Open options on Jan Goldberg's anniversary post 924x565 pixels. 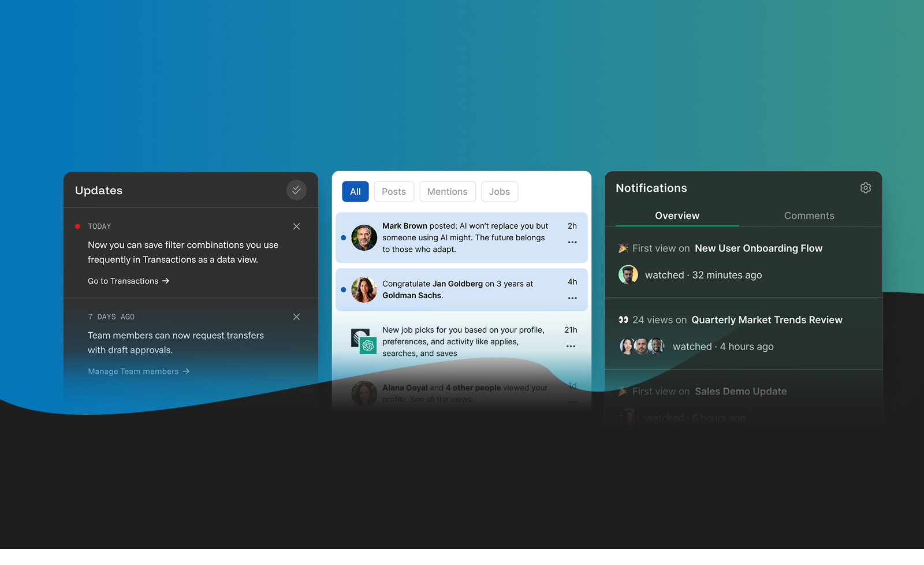pos(572,298)
